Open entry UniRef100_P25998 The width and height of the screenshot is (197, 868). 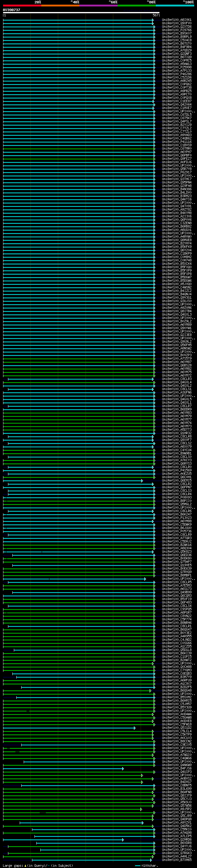176,67
